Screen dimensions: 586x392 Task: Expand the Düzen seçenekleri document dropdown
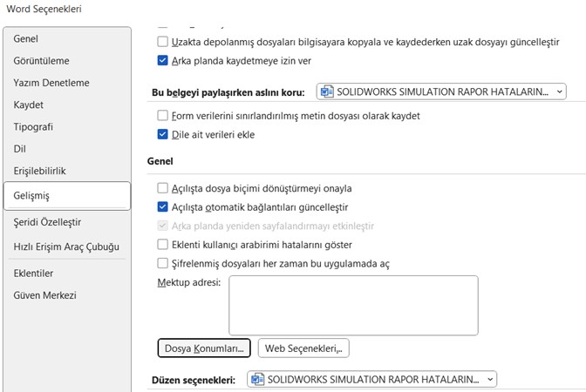coord(371,379)
